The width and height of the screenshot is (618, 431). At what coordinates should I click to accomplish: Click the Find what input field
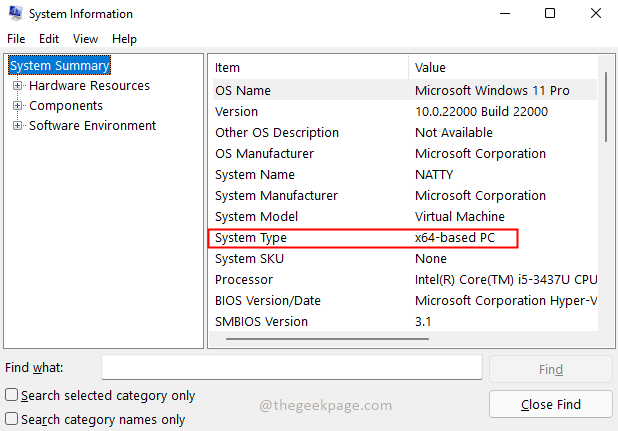tap(292, 367)
